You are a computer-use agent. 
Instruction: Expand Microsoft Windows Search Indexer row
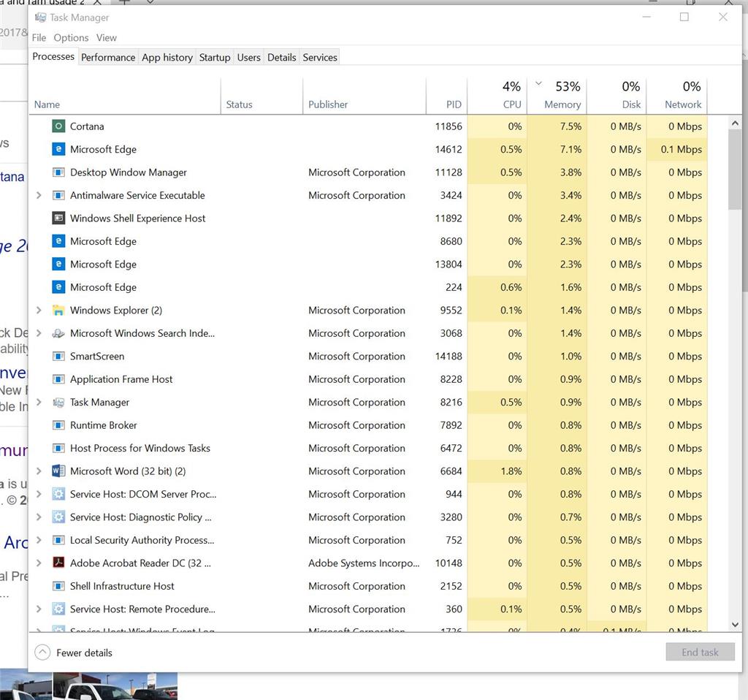39,333
